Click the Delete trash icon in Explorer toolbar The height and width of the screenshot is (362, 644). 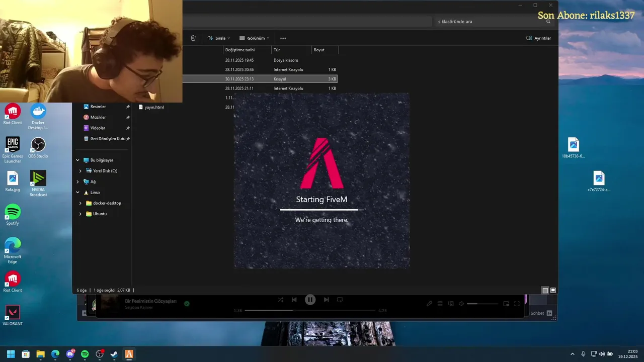click(193, 38)
